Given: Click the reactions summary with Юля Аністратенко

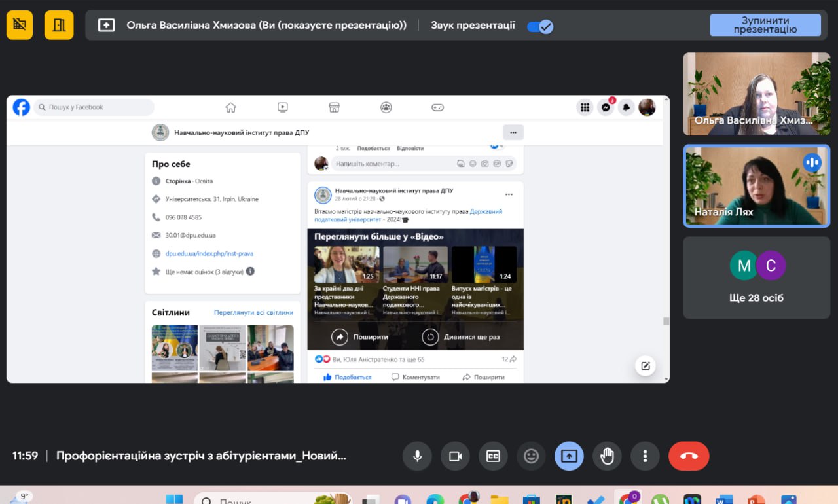Looking at the screenshot, I should (369, 359).
